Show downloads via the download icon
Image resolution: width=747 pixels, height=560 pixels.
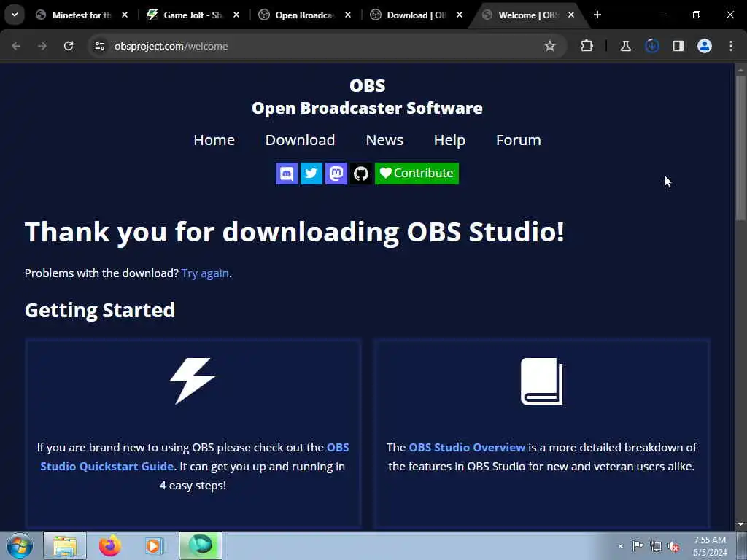click(x=651, y=46)
